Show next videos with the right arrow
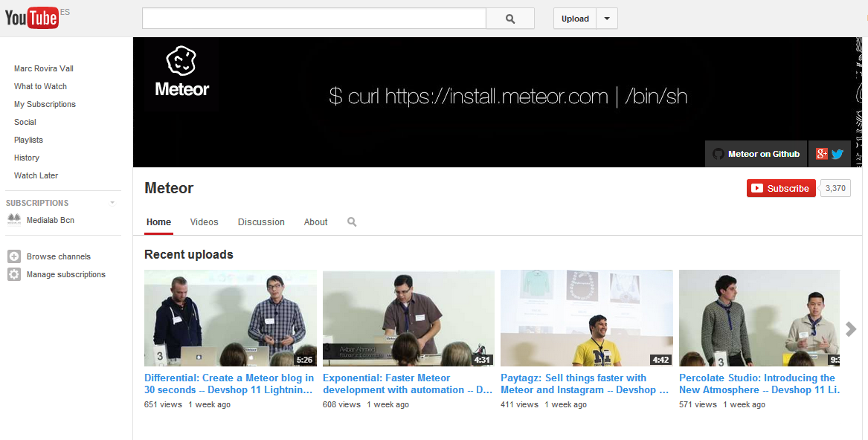Screen dimensions: 868x440 click(x=851, y=329)
